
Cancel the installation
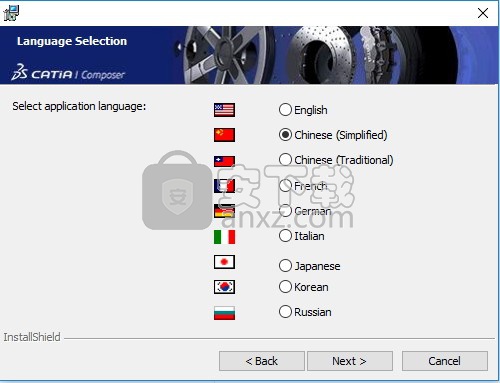pyautogui.click(x=445, y=361)
